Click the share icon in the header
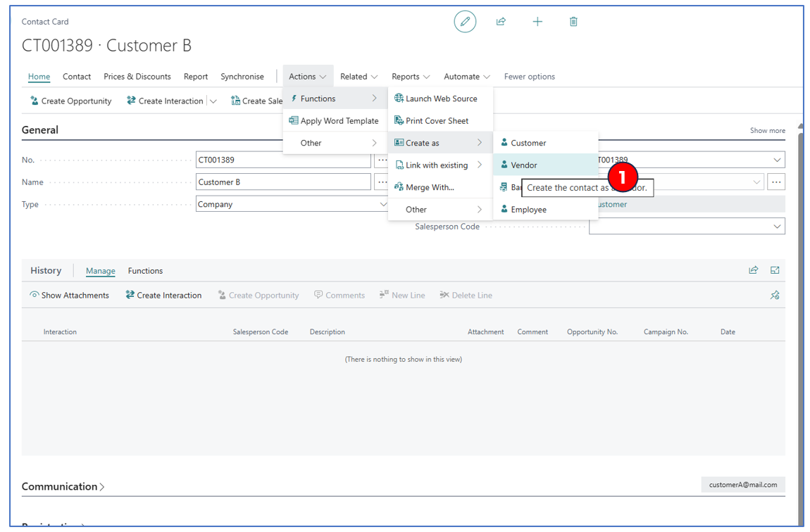 pos(501,22)
